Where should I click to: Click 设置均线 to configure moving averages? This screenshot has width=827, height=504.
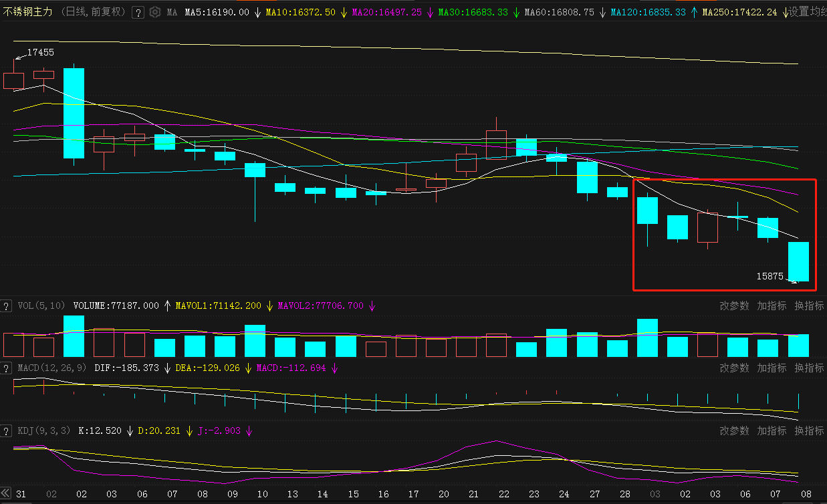click(x=807, y=12)
